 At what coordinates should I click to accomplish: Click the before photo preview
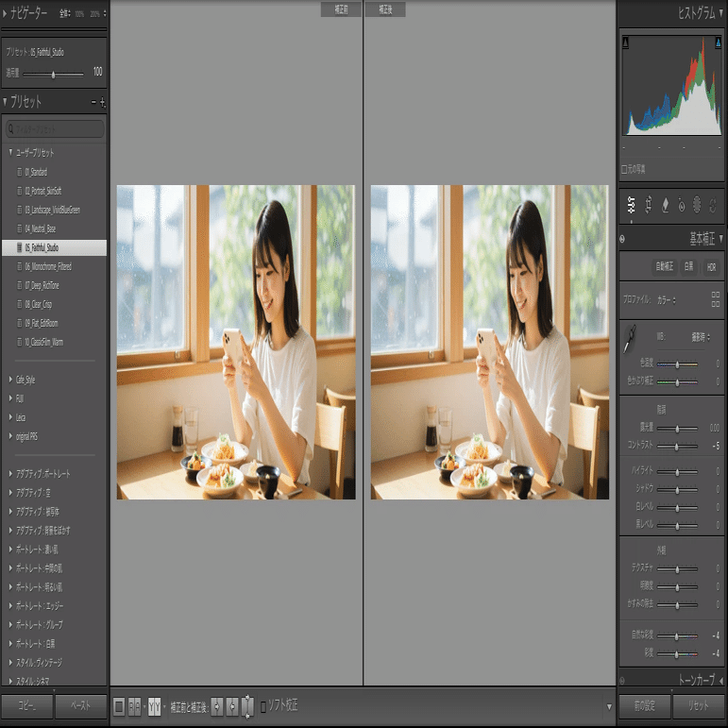click(x=236, y=342)
